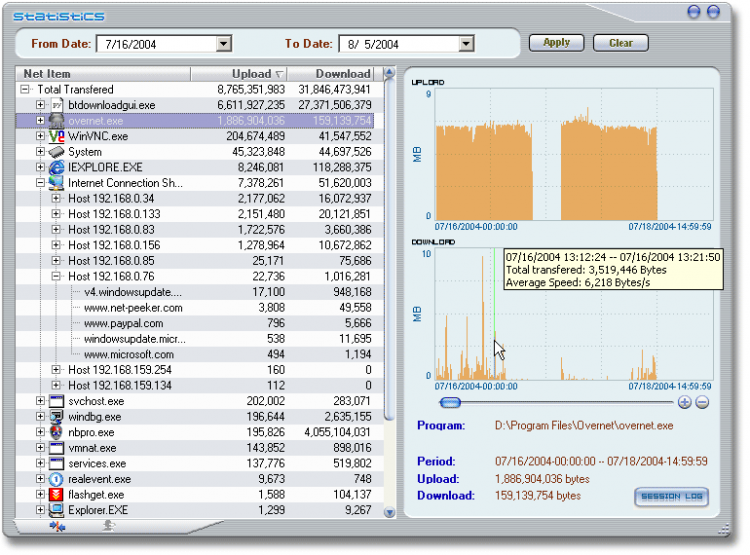Select the www.paypal.com row
Viewport: 750px width, 555px height.
199,323
